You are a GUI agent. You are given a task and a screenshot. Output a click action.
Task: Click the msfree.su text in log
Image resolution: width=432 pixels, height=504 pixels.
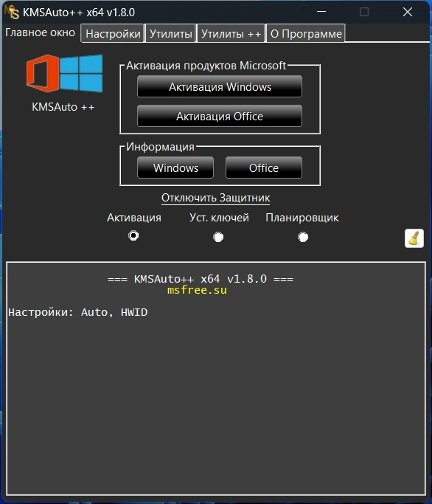point(197,290)
